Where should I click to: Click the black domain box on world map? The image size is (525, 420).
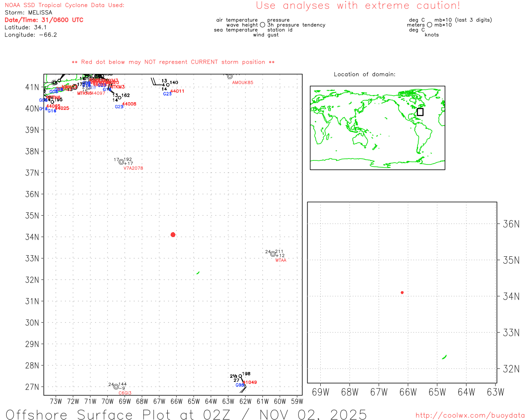(x=420, y=112)
